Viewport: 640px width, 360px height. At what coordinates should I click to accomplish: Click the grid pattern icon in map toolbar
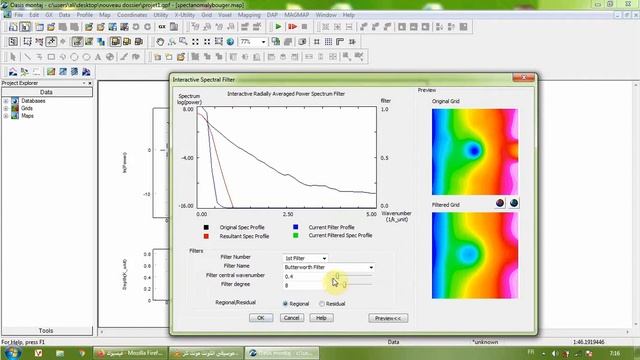tap(328, 42)
